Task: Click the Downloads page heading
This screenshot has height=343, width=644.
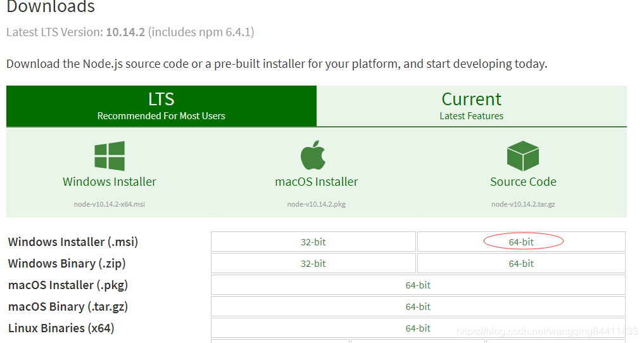Action: [51, 6]
